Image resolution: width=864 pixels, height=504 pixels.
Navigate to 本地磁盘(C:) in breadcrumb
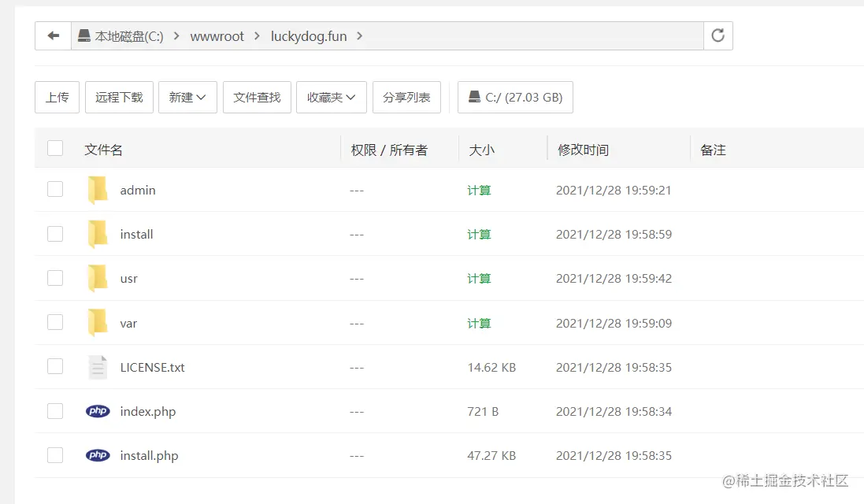click(x=129, y=36)
